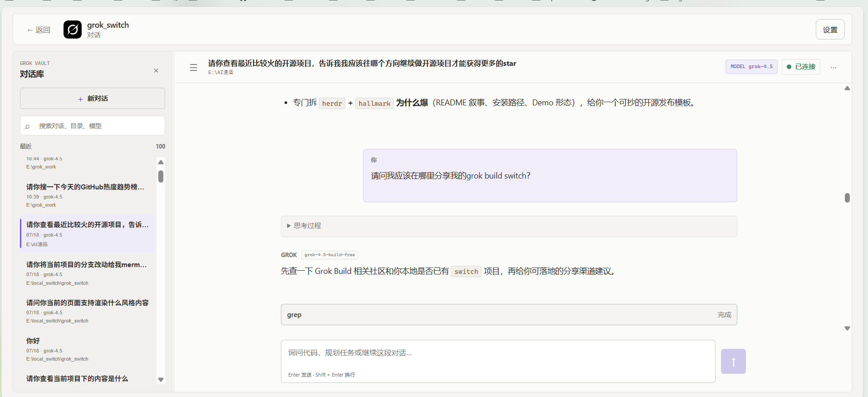Image resolution: width=868 pixels, height=397 pixels.
Task: Click the grok_switch app logo icon
Action: pyautogui.click(x=73, y=30)
